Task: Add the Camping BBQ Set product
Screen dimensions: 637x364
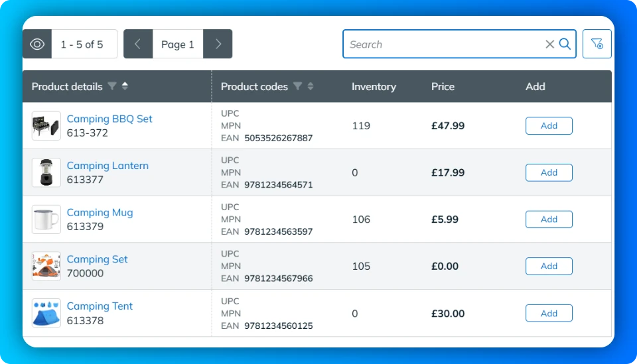Action: point(549,126)
